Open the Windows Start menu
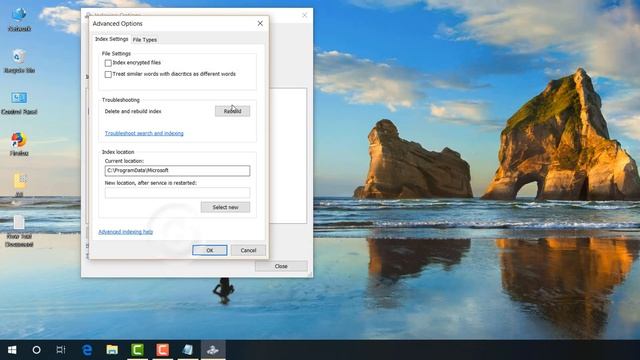 (x=12, y=350)
